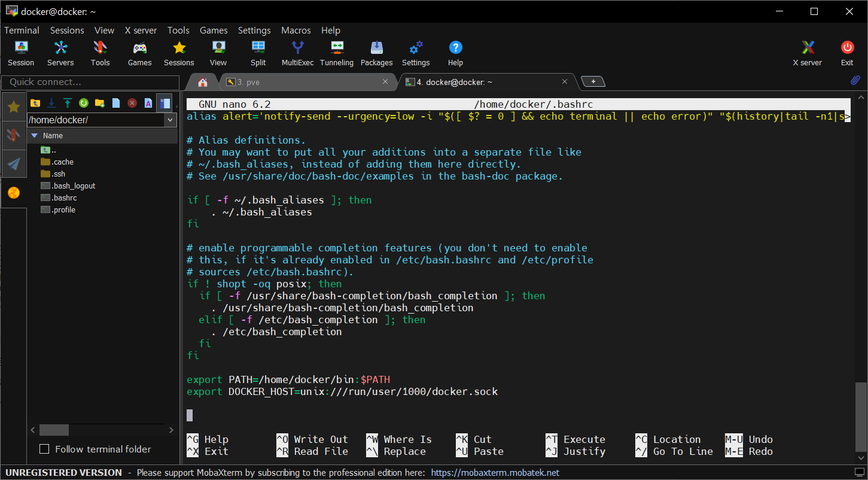Toggle sort order on the Name column

53,136
